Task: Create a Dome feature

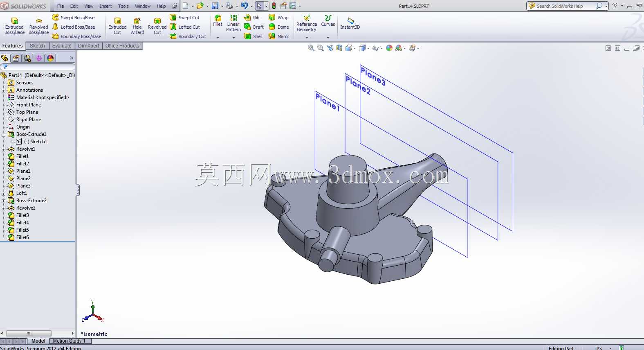Action: 278,27
